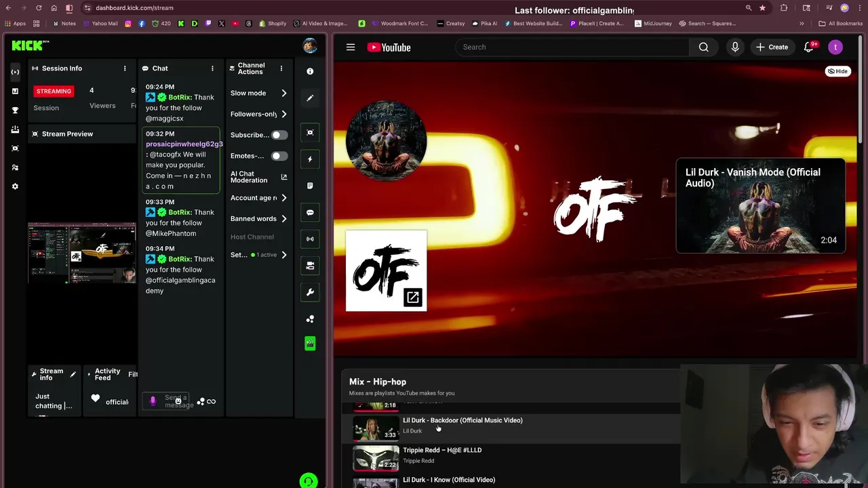The image size is (868, 488).
Task: Open Apps shortcut in the bookmarks bar
Action: coord(15,24)
